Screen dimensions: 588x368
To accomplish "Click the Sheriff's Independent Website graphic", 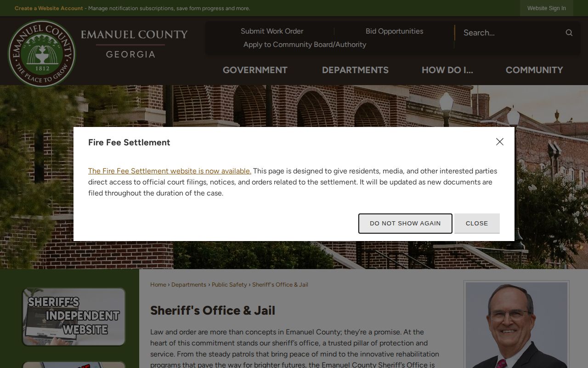I will [x=73, y=316].
